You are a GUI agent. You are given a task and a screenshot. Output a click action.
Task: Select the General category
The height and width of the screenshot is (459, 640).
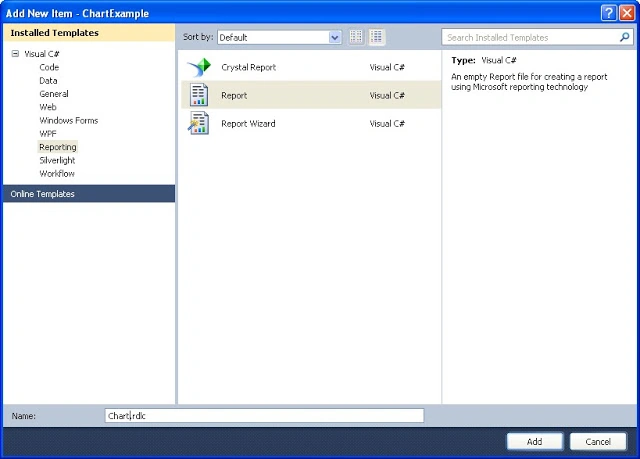tap(54, 94)
